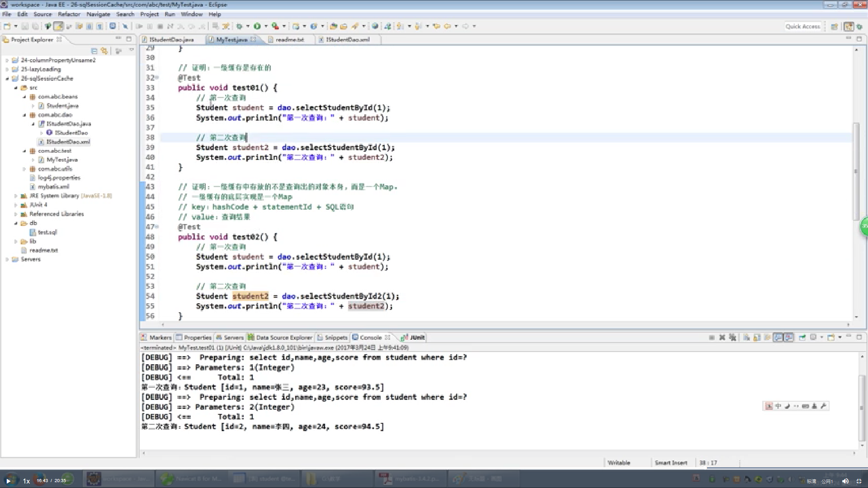868x488 pixels.
Task: Open the Window menu
Action: (x=192, y=14)
